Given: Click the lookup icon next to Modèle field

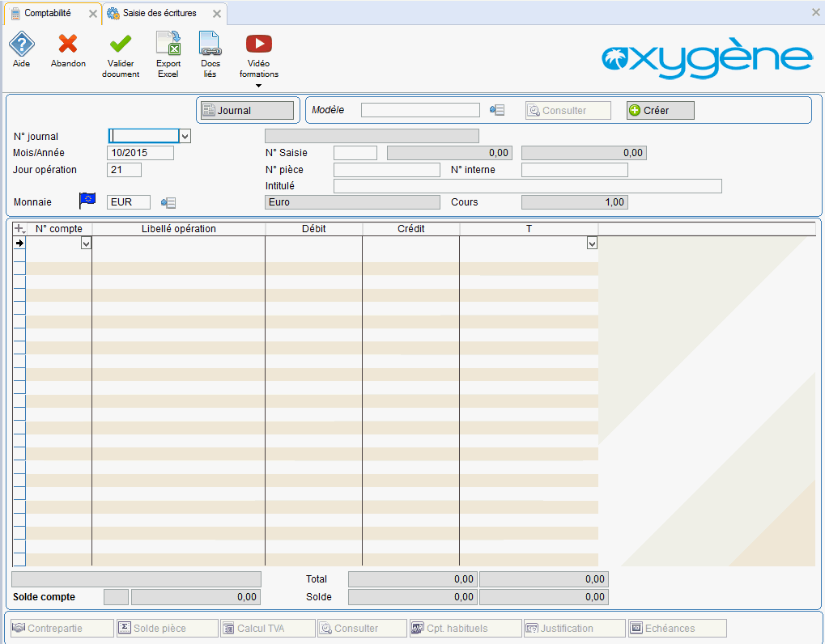Looking at the screenshot, I should 497,110.
